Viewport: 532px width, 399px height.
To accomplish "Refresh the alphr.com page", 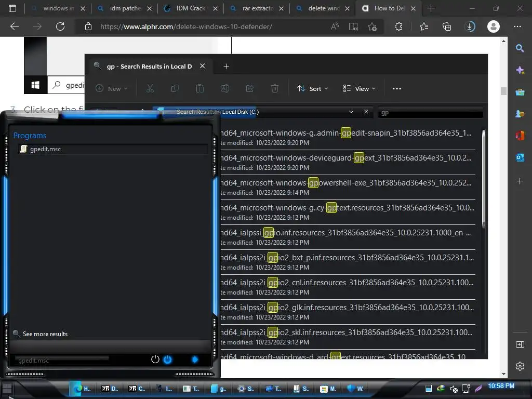I will (60, 26).
